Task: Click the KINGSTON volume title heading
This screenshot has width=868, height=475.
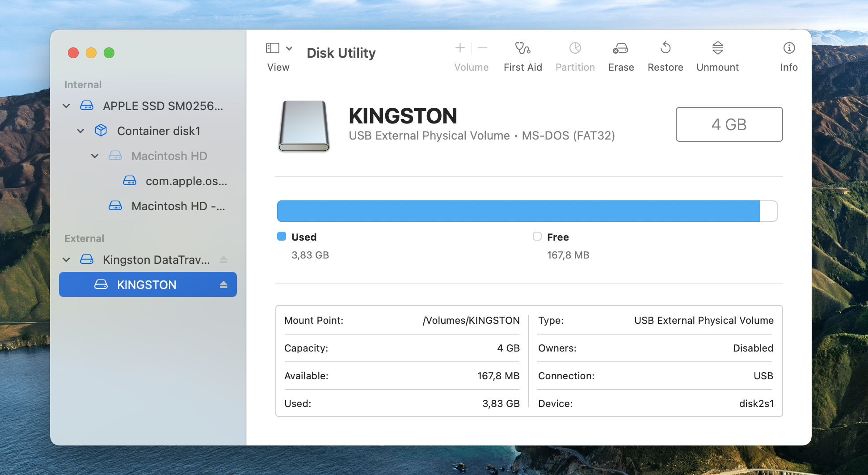Action: pos(403,116)
